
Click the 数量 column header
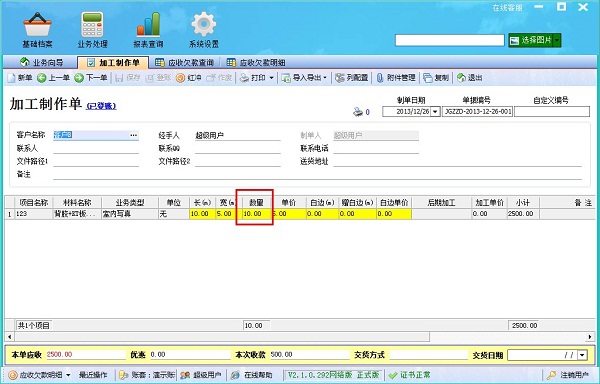click(x=256, y=202)
